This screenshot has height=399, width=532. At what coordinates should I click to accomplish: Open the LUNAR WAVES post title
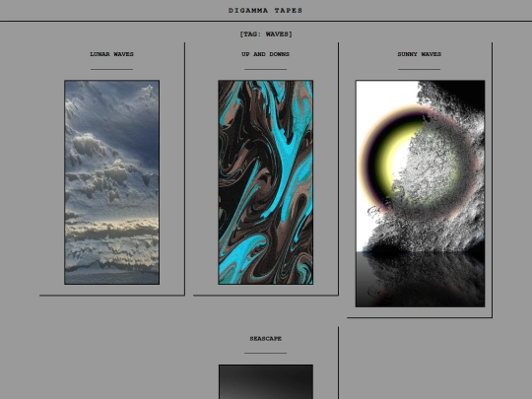coord(111,54)
